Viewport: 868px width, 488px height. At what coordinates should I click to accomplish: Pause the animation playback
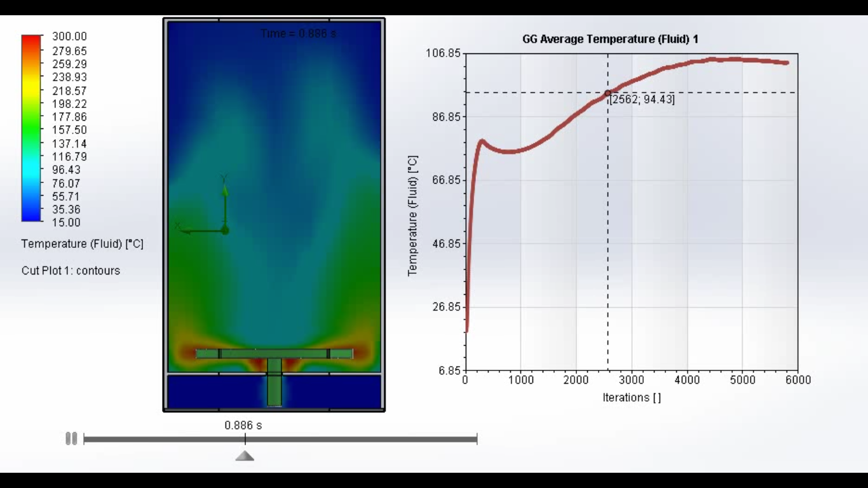(x=71, y=438)
